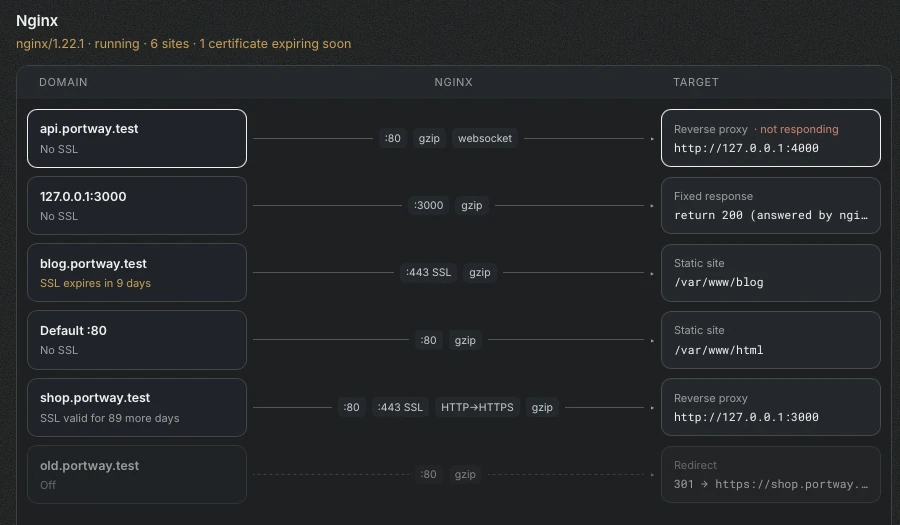Click the api target http://127.0.0.1:4000 card
The height and width of the screenshot is (525, 900).
pyautogui.click(x=771, y=138)
